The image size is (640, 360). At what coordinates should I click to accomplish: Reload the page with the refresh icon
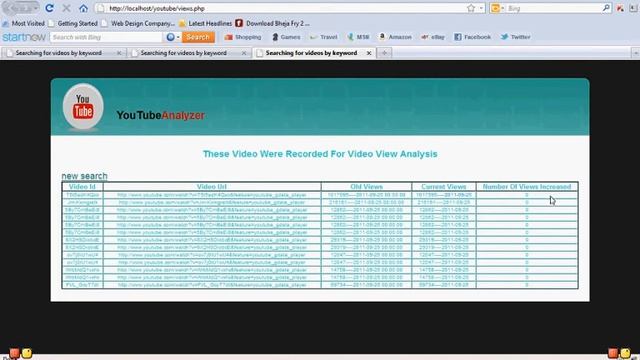(49, 8)
